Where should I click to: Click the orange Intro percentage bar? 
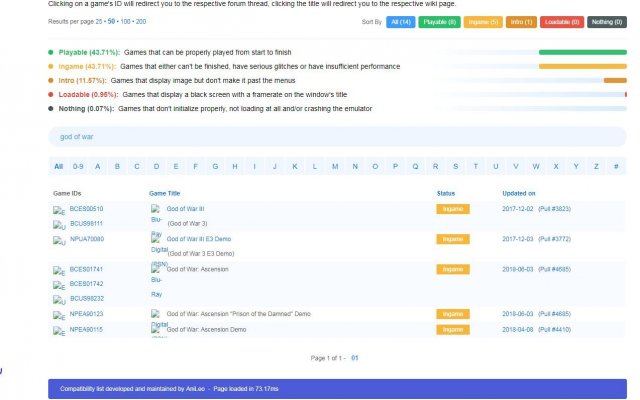click(x=615, y=80)
